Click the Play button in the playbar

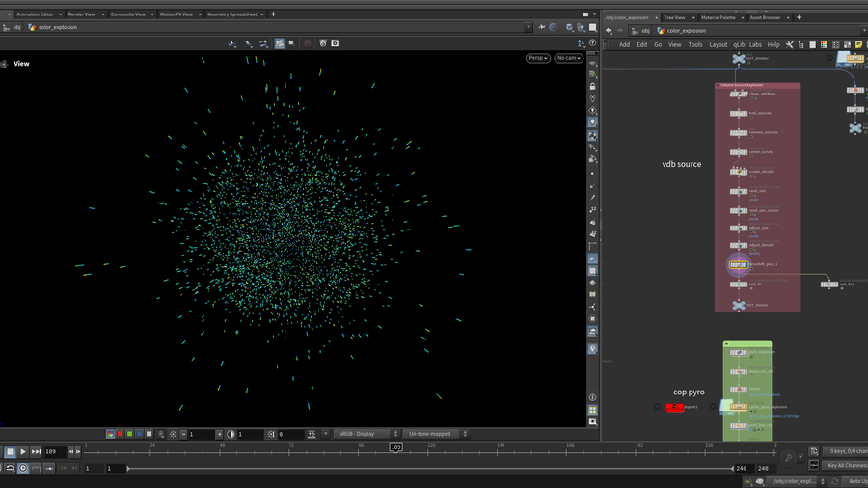pyautogui.click(x=23, y=451)
